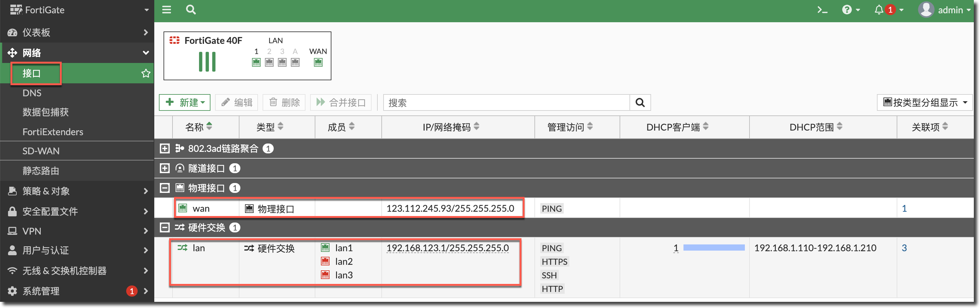Open the top bar search icon
The height and width of the screenshot is (308, 980).
[191, 10]
